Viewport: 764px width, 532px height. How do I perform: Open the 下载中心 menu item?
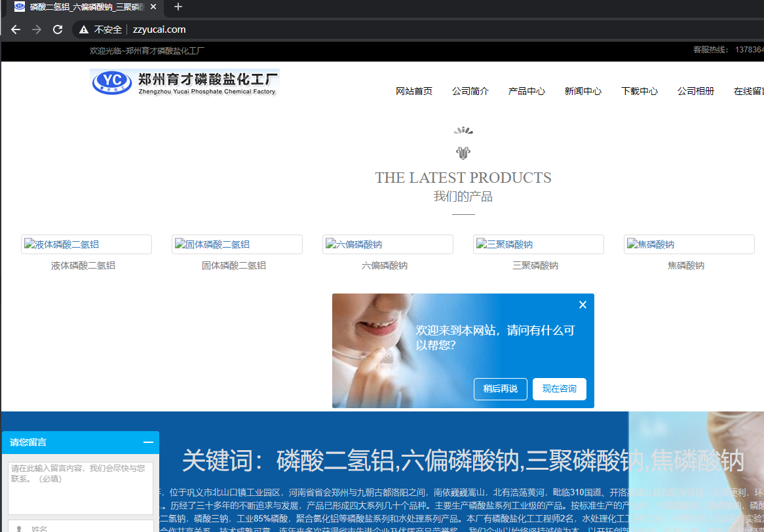pyautogui.click(x=640, y=91)
